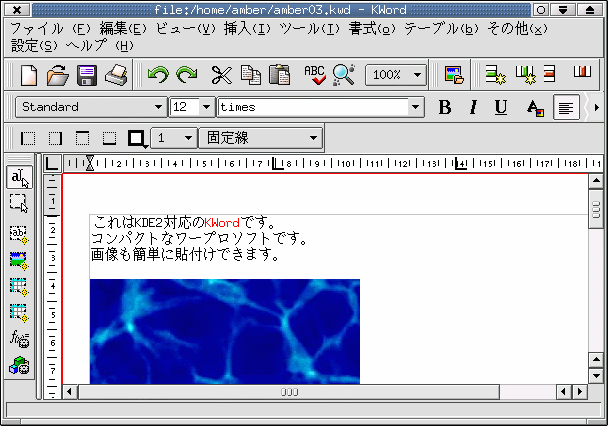Open the 100% zoom dropdown
Viewport: 608px width, 426px height.
tap(396, 74)
